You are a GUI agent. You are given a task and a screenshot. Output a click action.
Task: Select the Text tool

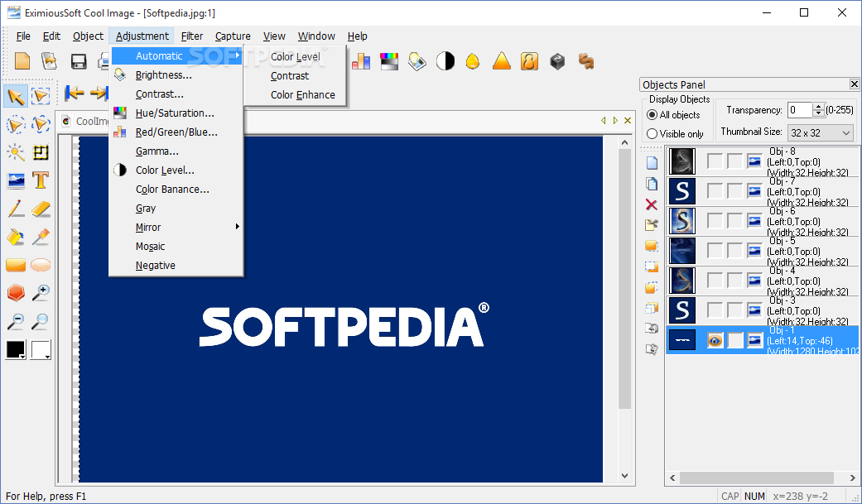pyautogui.click(x=41, y=180)
